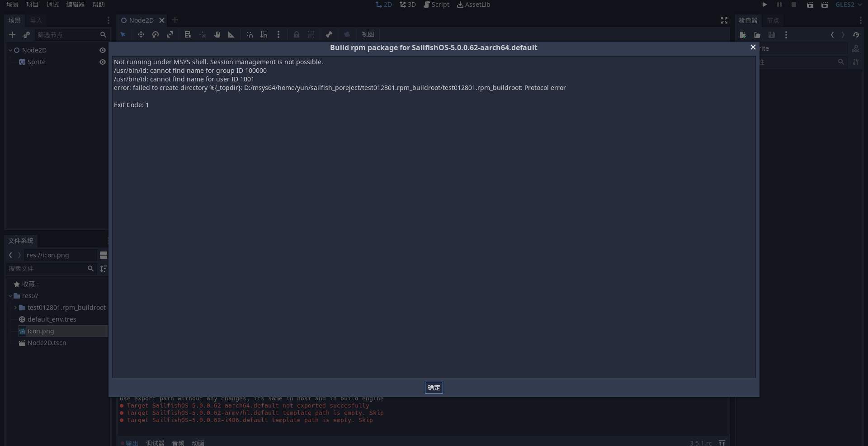Screen dimensions: 868x446
Task: Click the Skeleton bone tool icon
Action: coord(329,34)
